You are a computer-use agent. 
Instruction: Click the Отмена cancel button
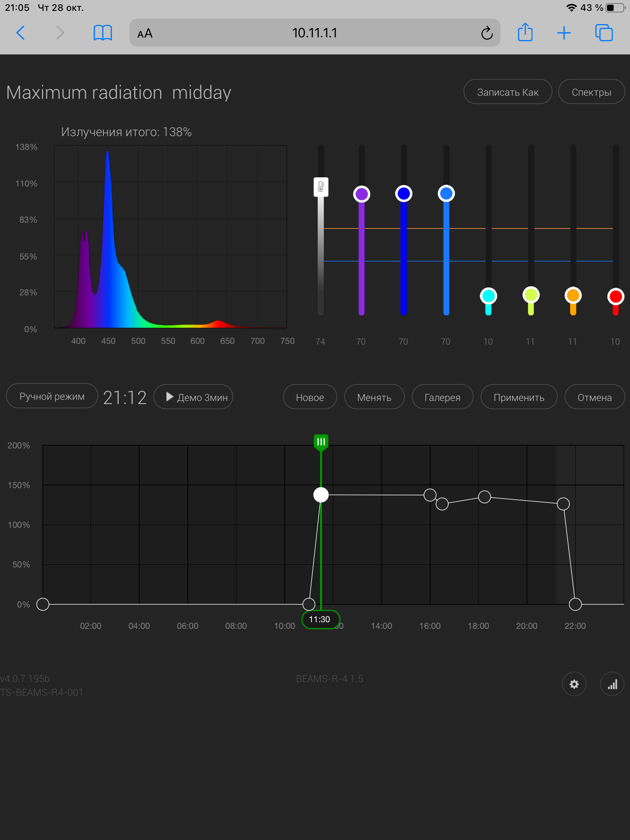tap(594, 397)
